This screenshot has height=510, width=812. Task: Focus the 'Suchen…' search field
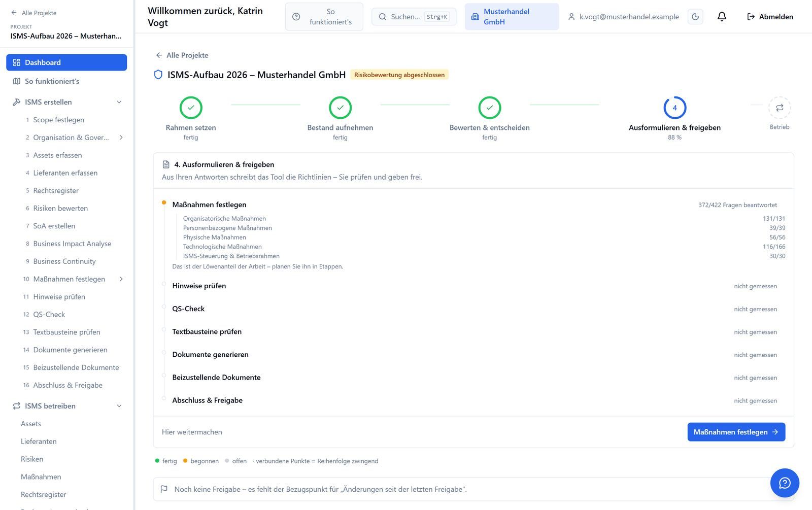coord(414,17)
